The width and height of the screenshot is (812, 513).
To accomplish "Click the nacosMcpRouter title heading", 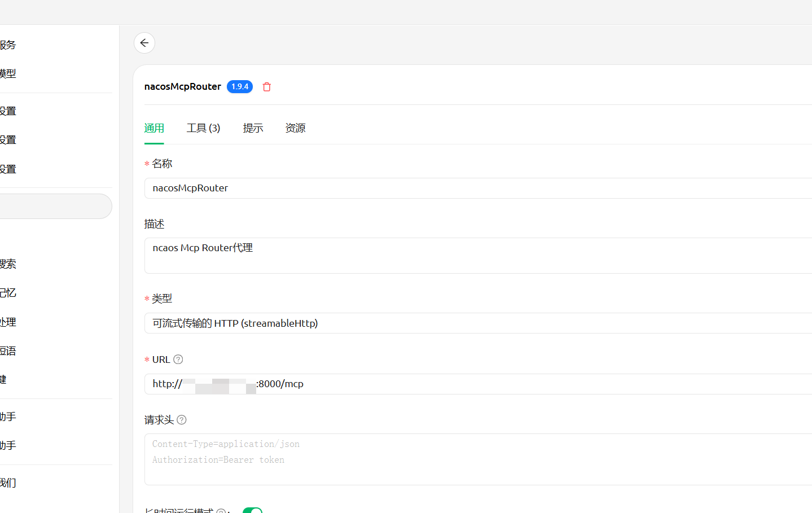I will [182, 86].
